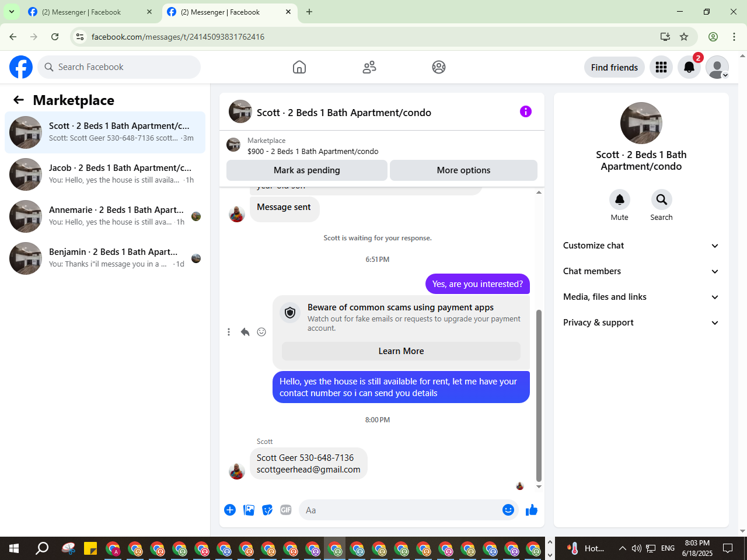Close the first Messenger tab

click(149, 12)
